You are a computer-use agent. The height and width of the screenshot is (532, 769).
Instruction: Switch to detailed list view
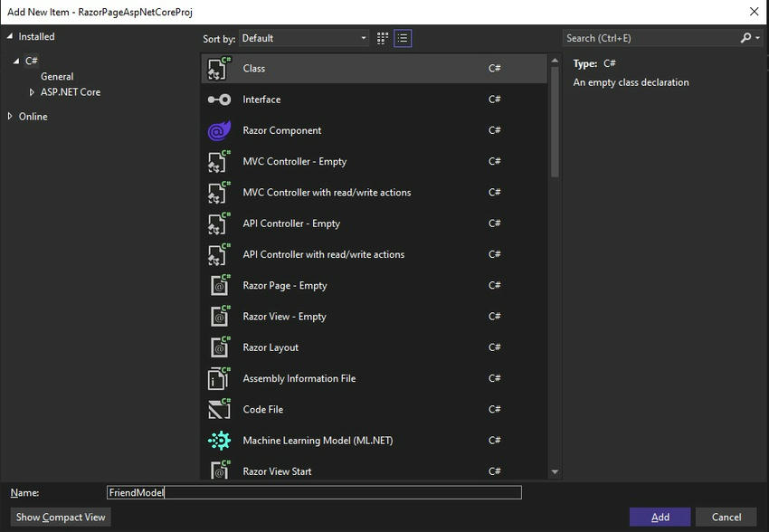pos(401,38)
